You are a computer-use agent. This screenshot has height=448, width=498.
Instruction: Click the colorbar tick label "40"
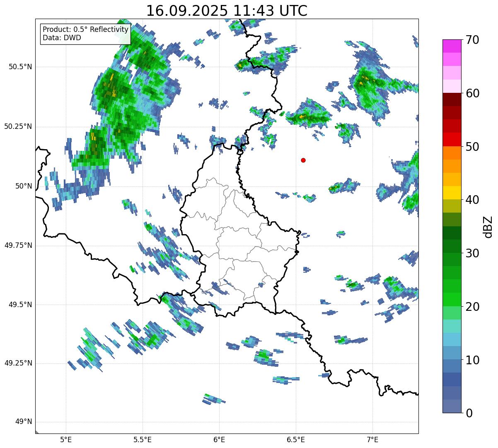click(472, 200)
